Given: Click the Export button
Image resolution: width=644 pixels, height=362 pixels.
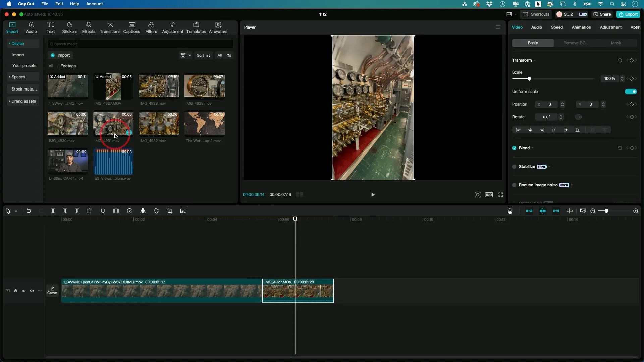Looking at the screenshot, I should [x=629, y=14].
